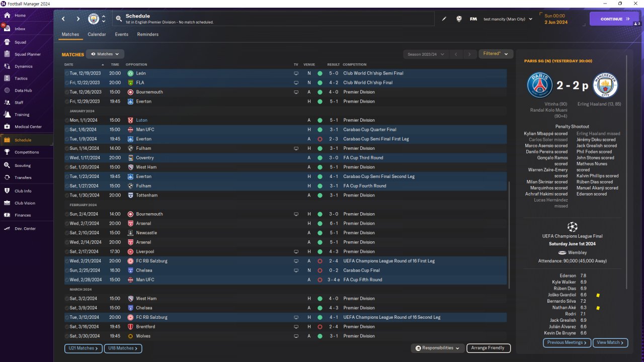
Task: Toggle the reminder check for Liverpool 2/17/2024
Action: pos(67,251)
